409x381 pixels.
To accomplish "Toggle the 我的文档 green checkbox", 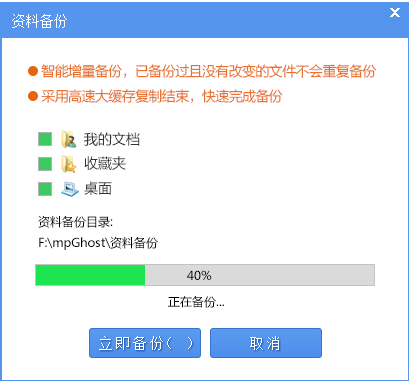I will 45,139.
